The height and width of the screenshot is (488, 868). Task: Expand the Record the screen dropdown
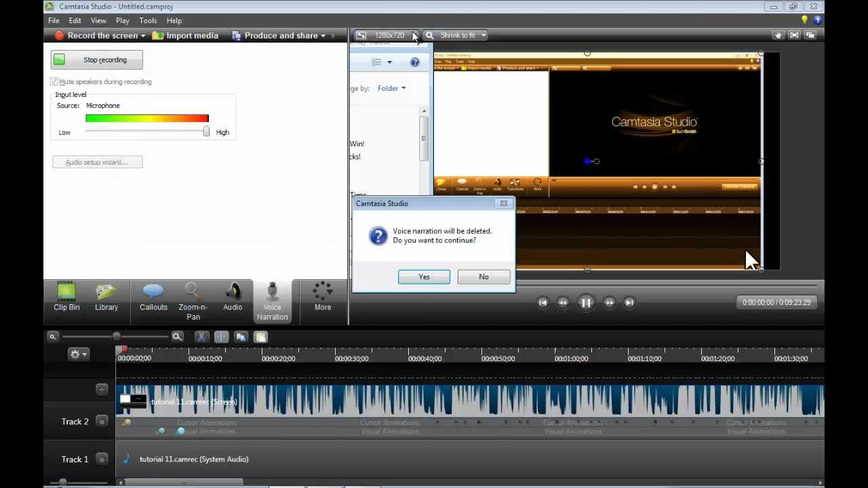[143, 36]
